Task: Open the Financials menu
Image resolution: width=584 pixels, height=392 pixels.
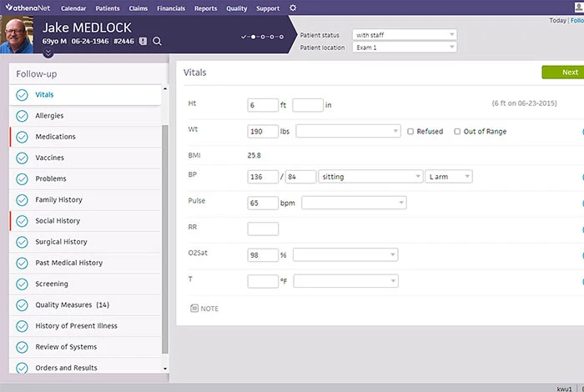Action: tap(172, 8)
